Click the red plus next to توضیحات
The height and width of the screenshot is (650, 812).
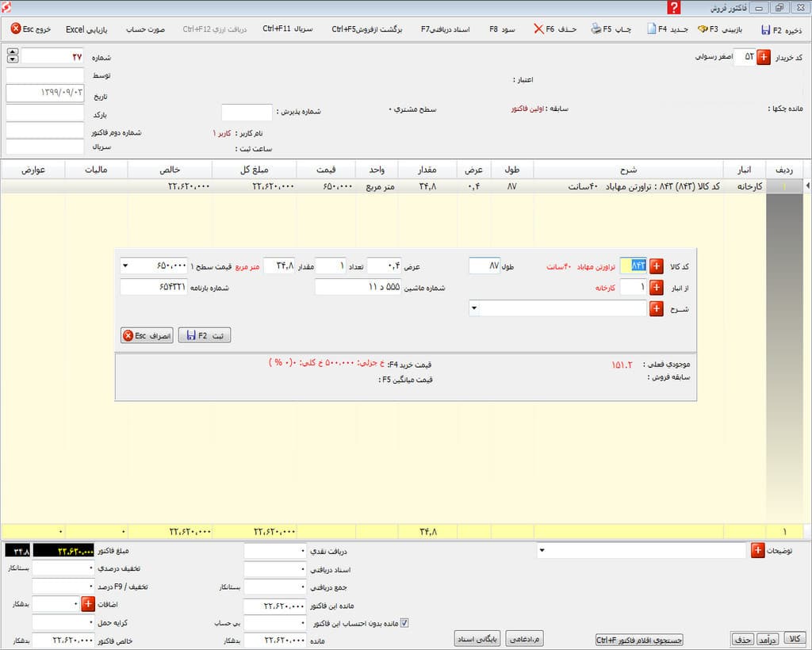[757, 551]
